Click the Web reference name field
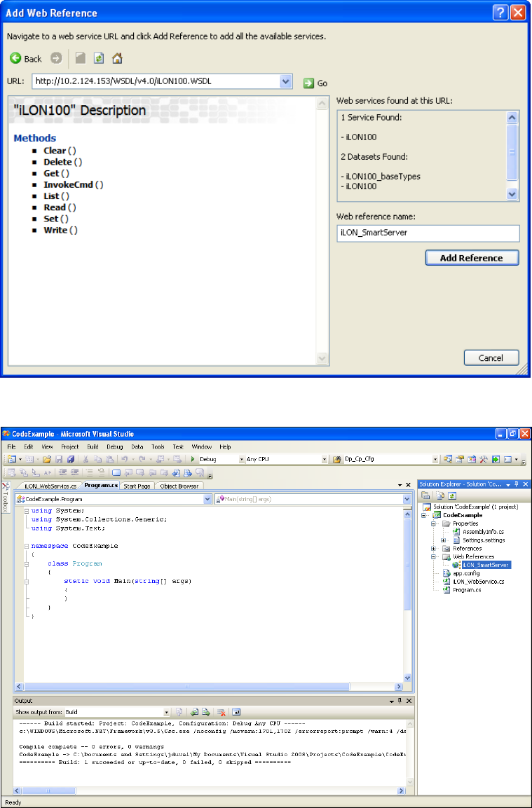The image size is (532, 808). click(x=428, y=233)
